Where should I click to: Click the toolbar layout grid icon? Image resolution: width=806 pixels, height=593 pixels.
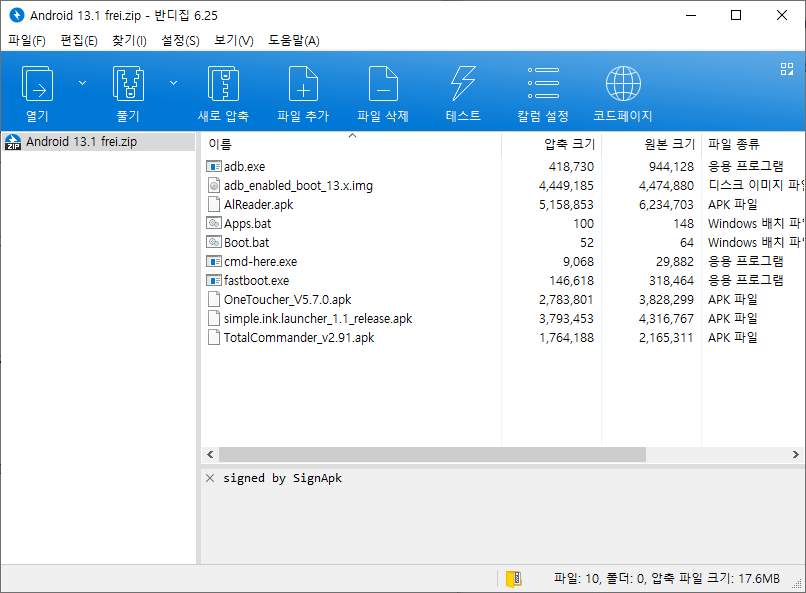pyautogui.click(x=786, y=69)
